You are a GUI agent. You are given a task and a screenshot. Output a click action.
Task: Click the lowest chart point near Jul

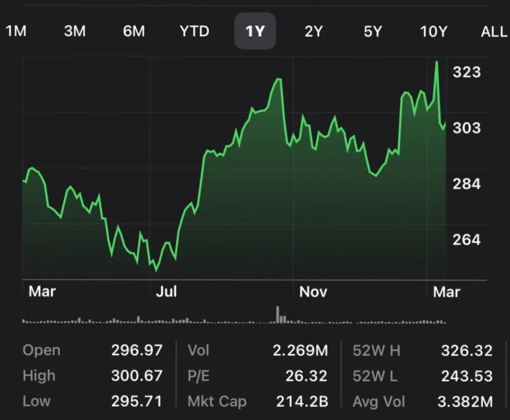click(156, 270)
